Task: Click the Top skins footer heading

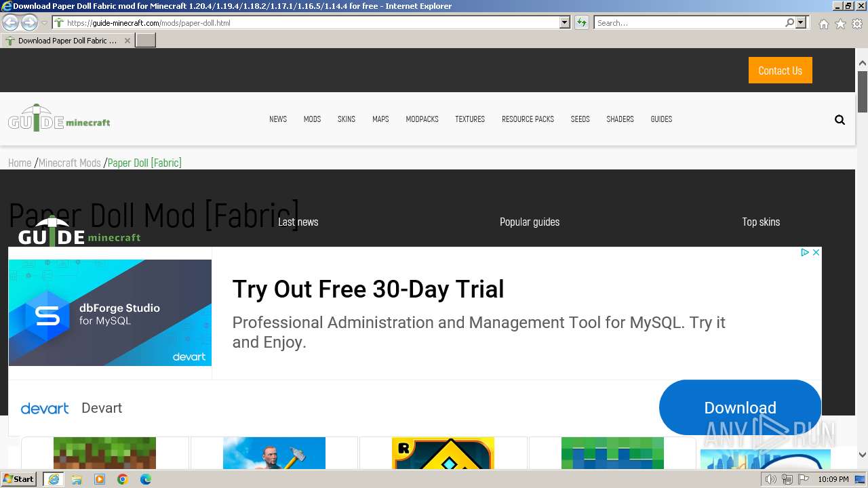Action: tap(761, 222)
